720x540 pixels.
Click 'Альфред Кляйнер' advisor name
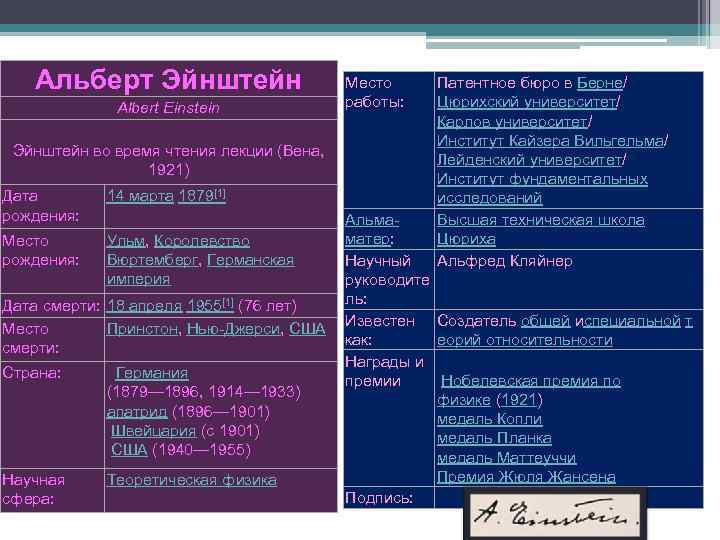click(x=505, y=261)
